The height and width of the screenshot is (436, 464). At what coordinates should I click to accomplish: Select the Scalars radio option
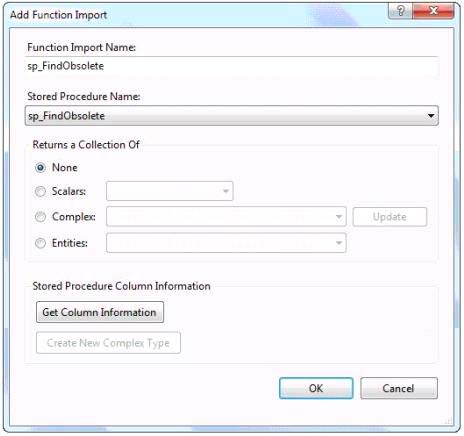(40, 191)
